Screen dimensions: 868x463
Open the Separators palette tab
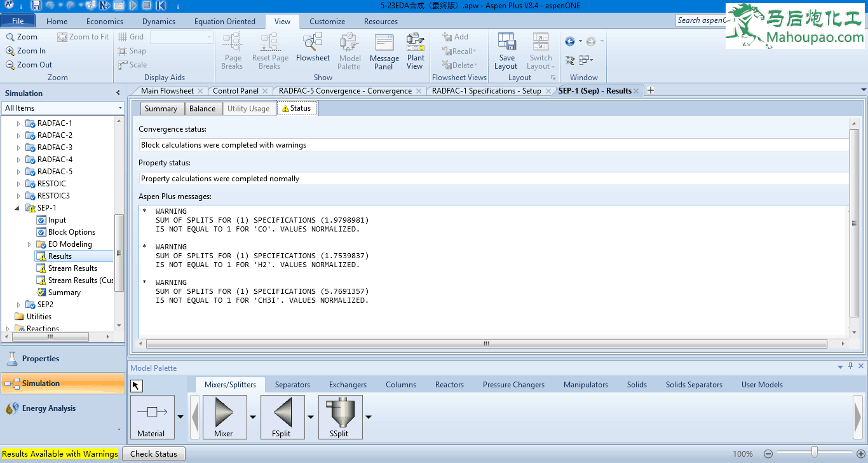point(292,385)
